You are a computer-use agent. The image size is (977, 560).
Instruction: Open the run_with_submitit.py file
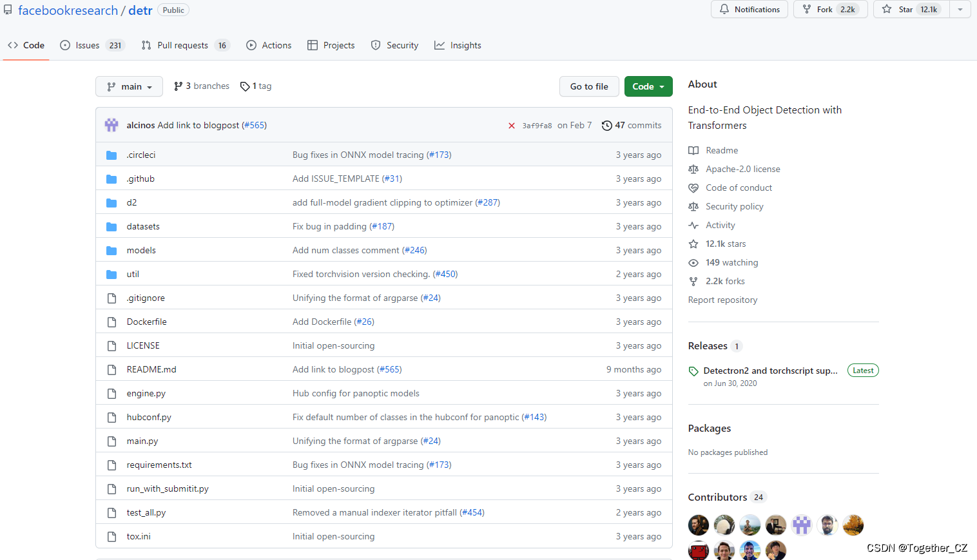point(168,488)
